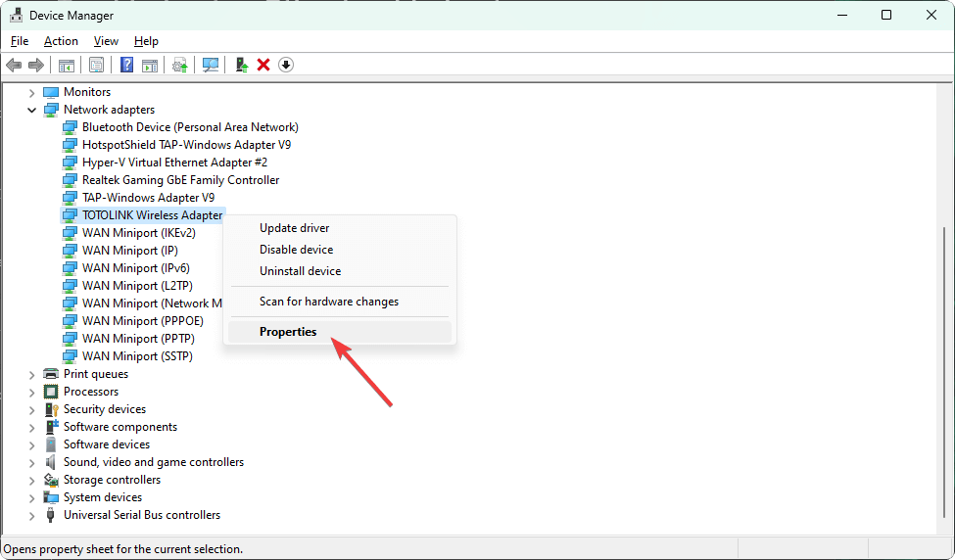This screenshot has height=560, width=955.
Task: Select WAN Miniport (L2TP)
Action: coord(138,286)
